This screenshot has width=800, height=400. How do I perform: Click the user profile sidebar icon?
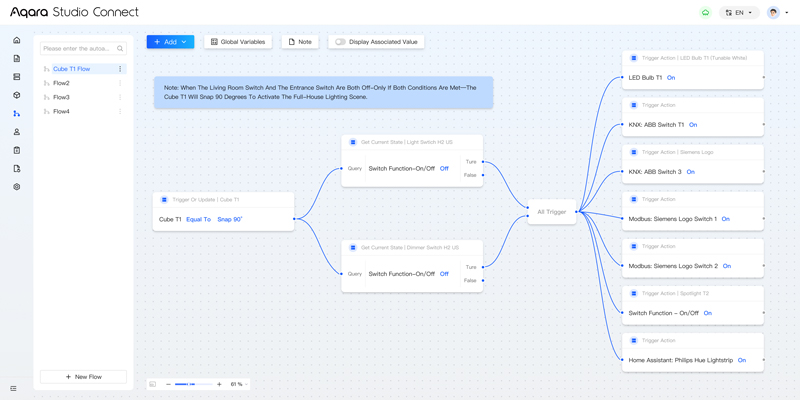(x=16, y=132)
